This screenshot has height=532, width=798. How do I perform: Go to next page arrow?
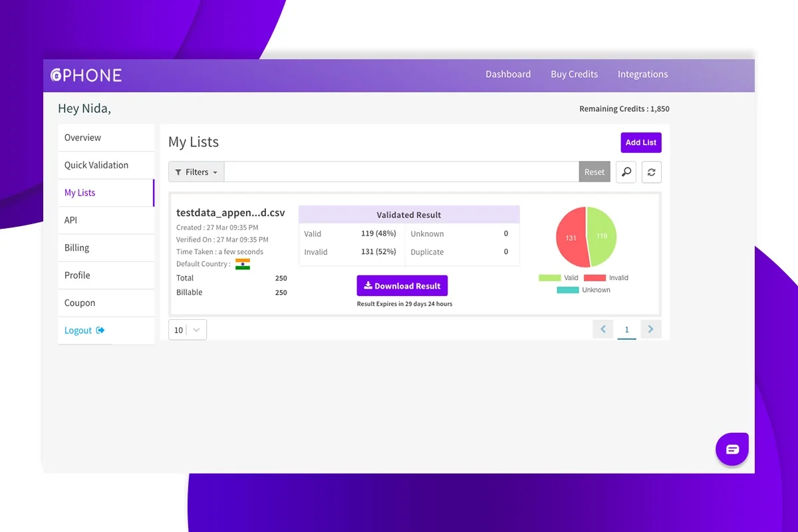pos(651,329)
